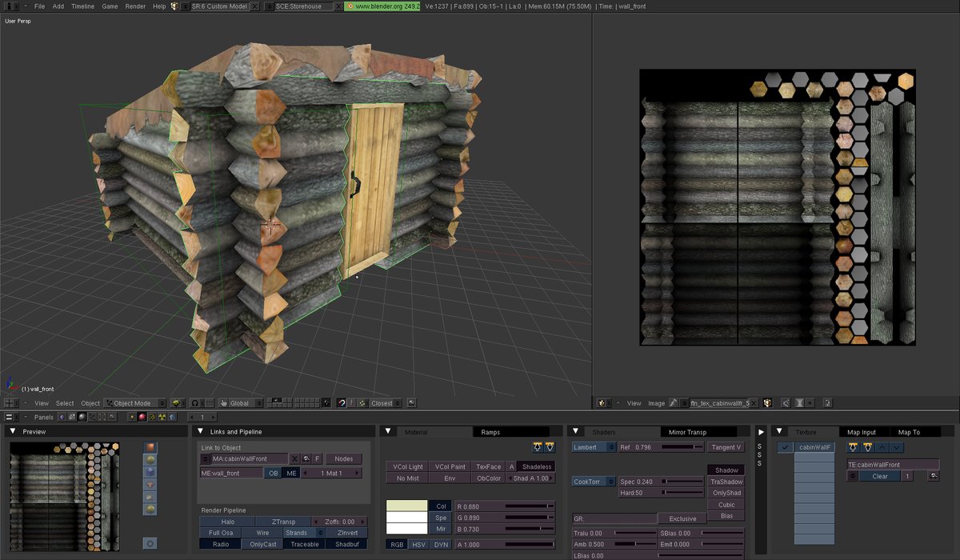Click the sphere preview type icon
The image size is (960, 560).
click(x=150, y=460)
